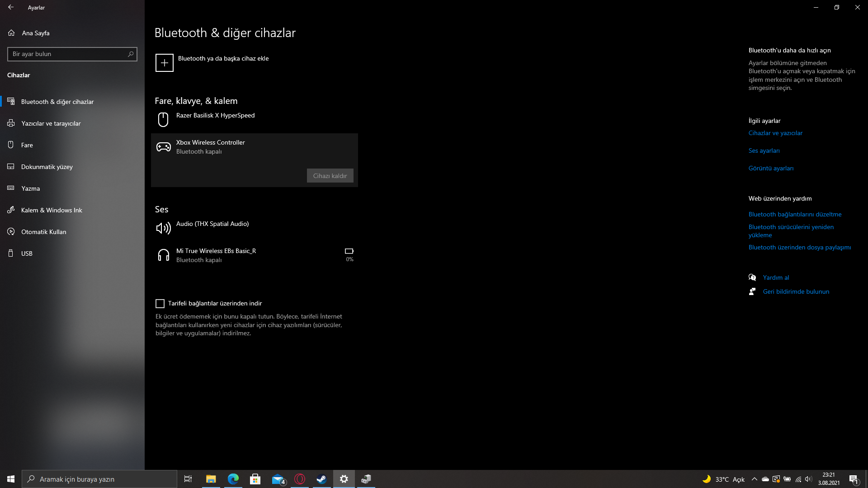The height and width of the screenshot is (488, 868).
Task: Open the Cihazlar ve yazıcılar link
Action: click(775, 133)
